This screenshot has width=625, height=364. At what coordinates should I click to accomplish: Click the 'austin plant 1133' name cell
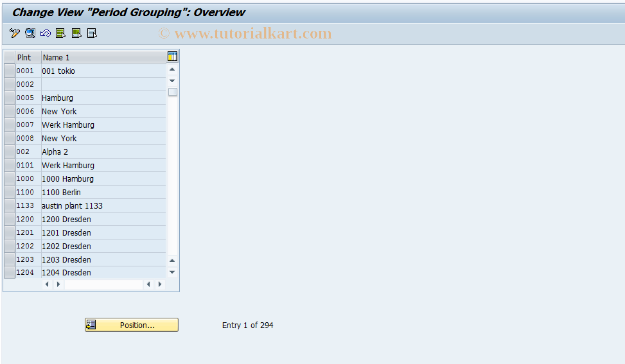point(103,206)
